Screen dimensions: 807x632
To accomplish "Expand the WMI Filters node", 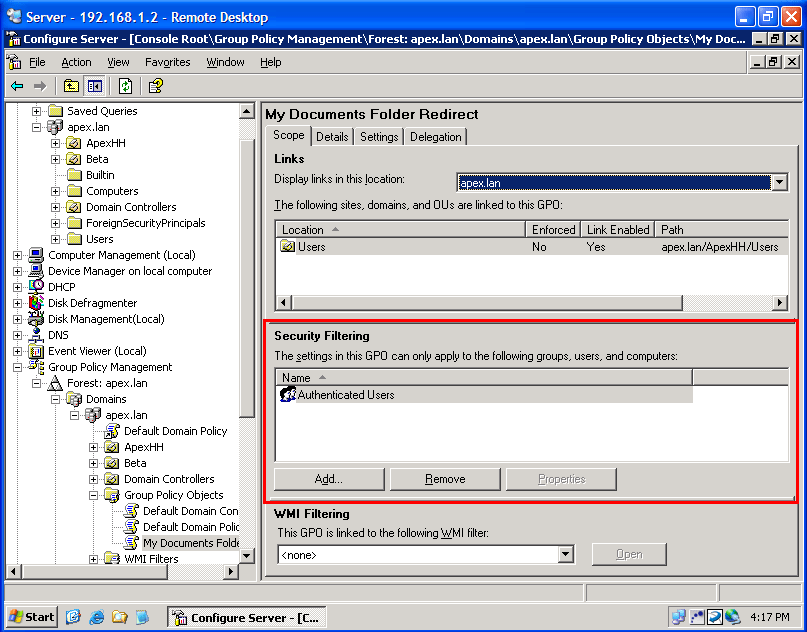I will point(94,559).
